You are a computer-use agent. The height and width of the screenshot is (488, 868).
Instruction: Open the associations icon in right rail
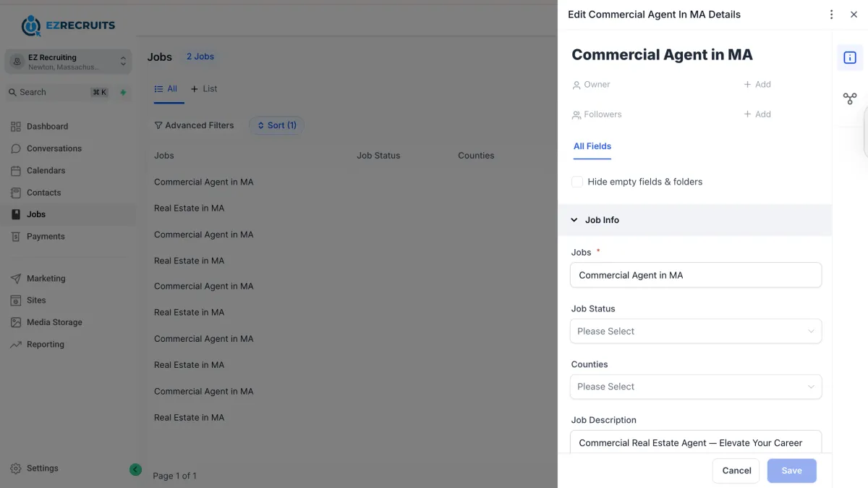850,98
